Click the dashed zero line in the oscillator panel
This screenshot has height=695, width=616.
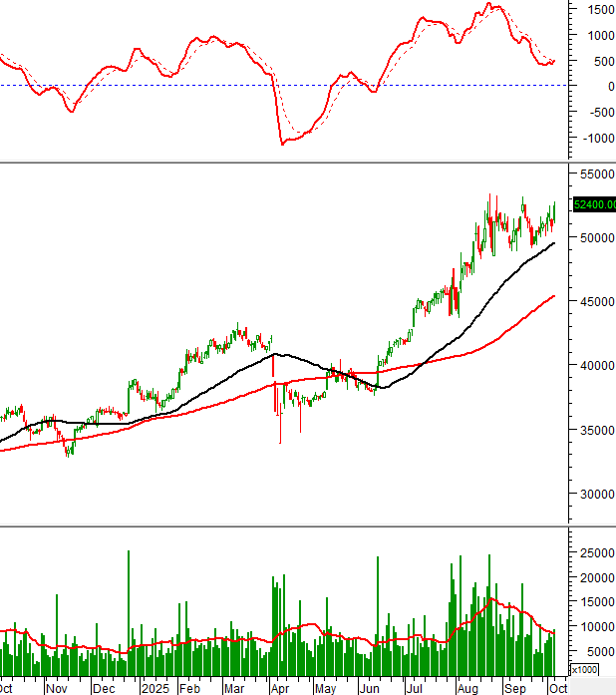coord(199,85)
